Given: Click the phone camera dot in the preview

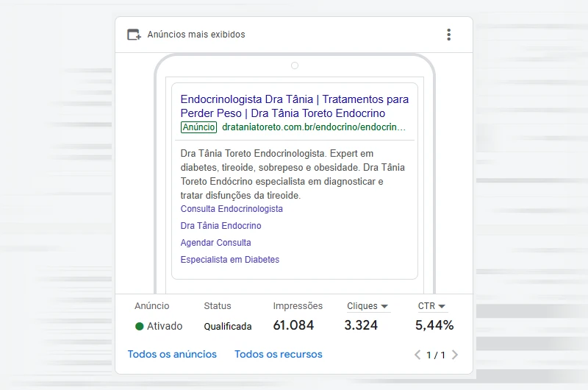Looking at the screenshot, I should point(295,65).
